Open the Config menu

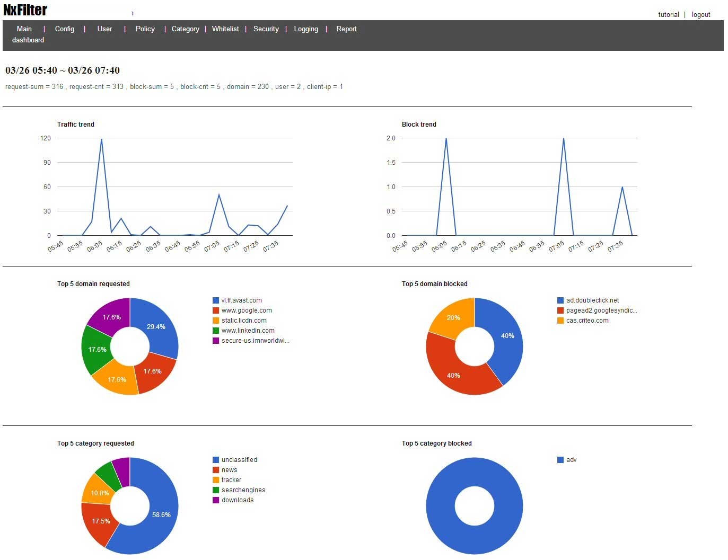click(x=65, y=29)
